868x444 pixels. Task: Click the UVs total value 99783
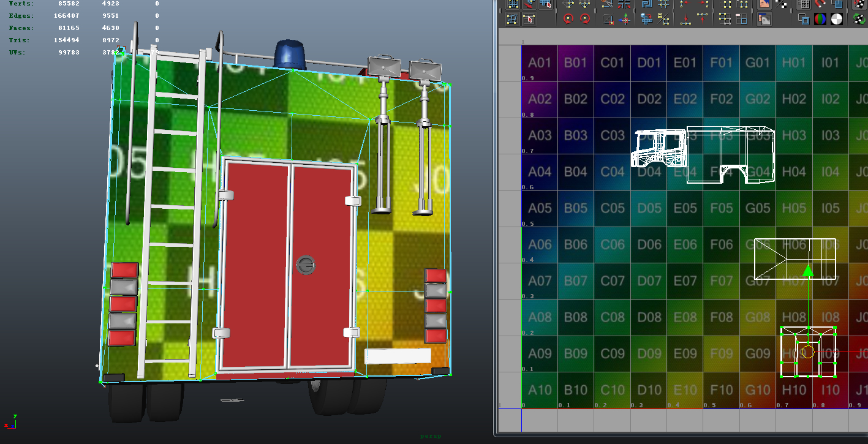pos(70,53)
